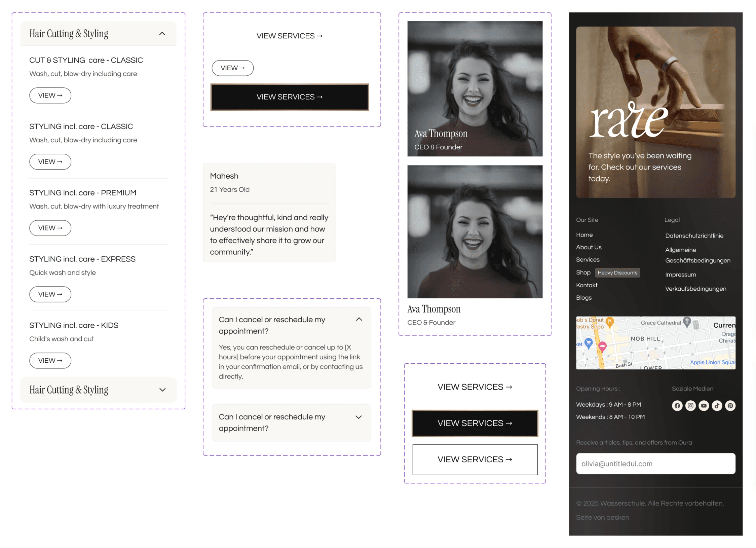Collapse the top Hair Cutting & Styling section
The image size is (756, 548).
click(x=162, y=34)
